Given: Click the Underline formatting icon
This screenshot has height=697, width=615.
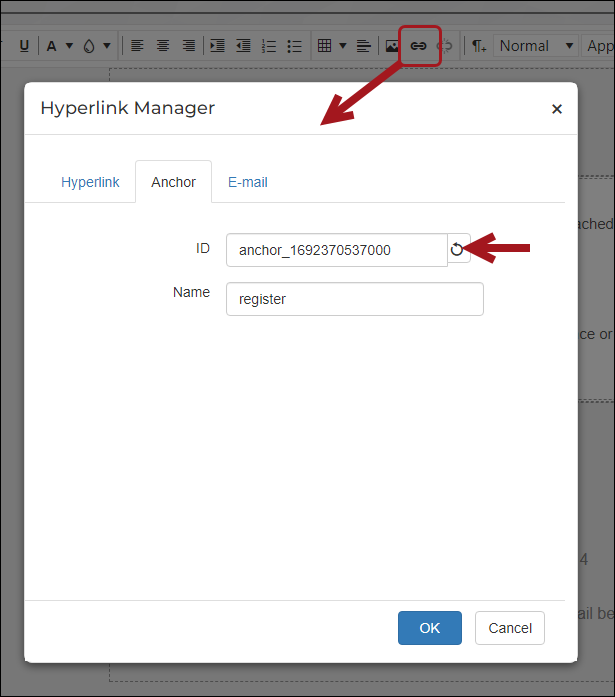Looking at the screenshot, I should (24, 46).
